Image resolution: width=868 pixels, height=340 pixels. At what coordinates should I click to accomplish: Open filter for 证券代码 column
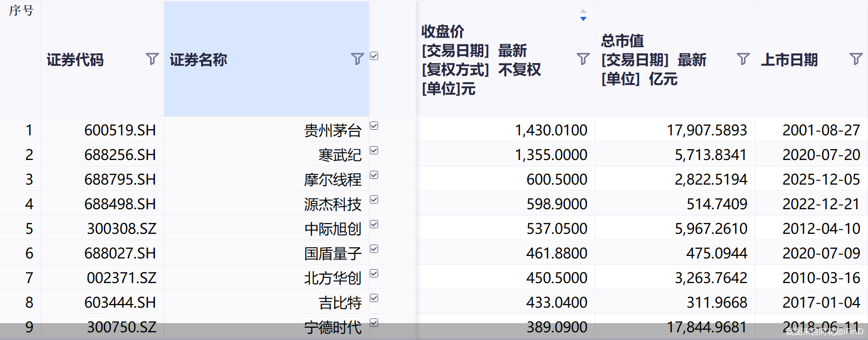[152, 59]
